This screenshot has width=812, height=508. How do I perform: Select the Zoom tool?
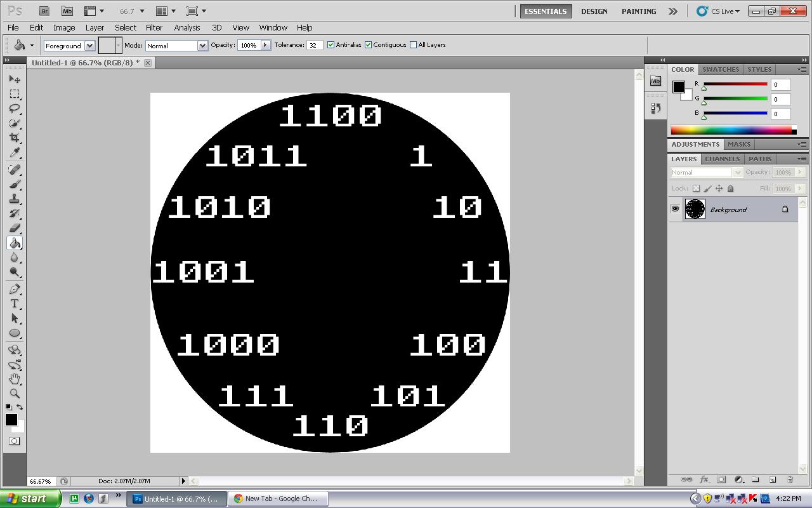(15, 394)
